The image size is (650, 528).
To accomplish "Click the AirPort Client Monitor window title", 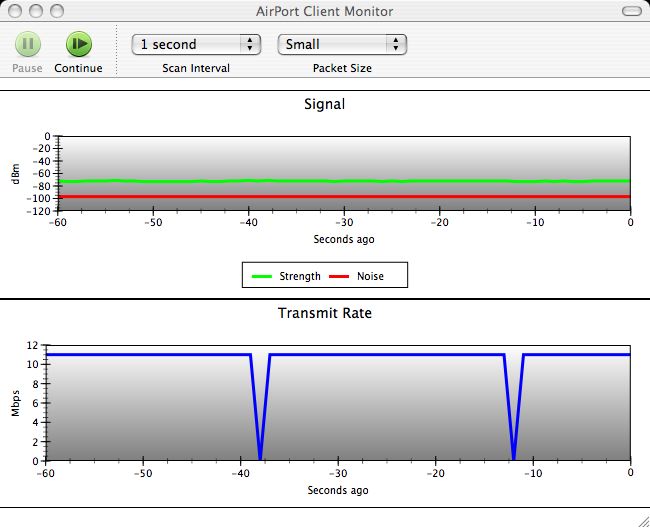I will (x=325, y=11).
